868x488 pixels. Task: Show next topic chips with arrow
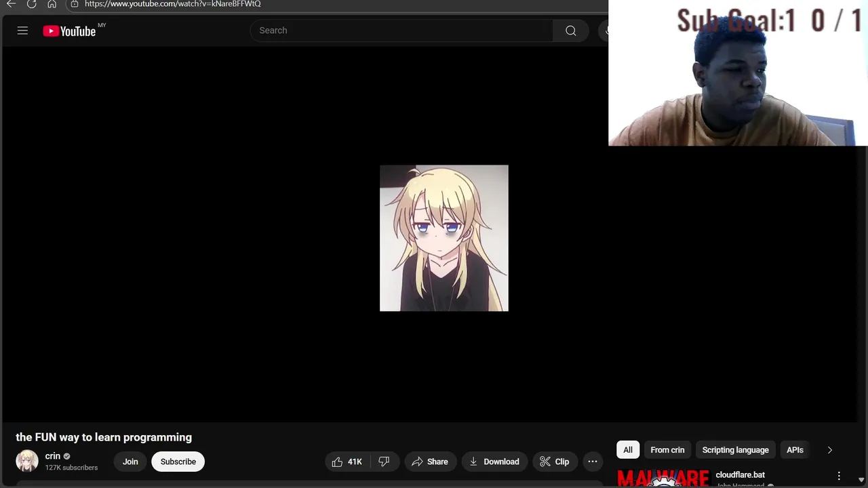coord(829,450)
